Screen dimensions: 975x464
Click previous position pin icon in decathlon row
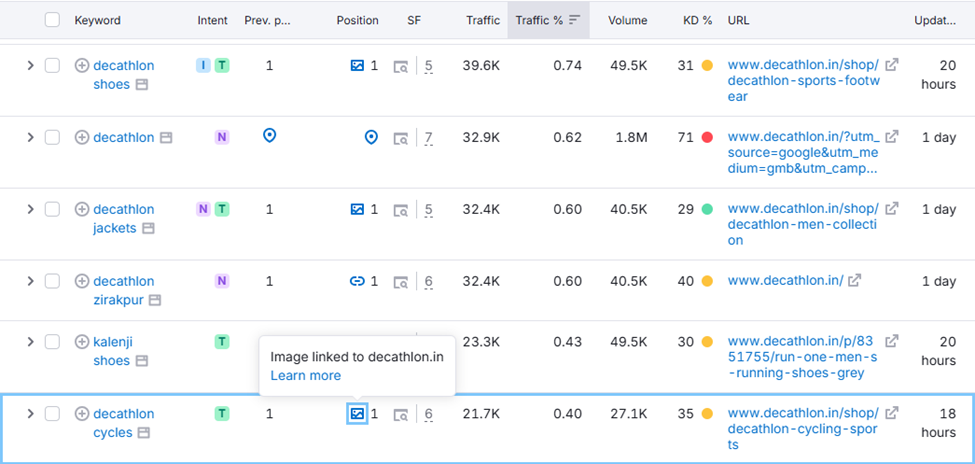[269, 136]
